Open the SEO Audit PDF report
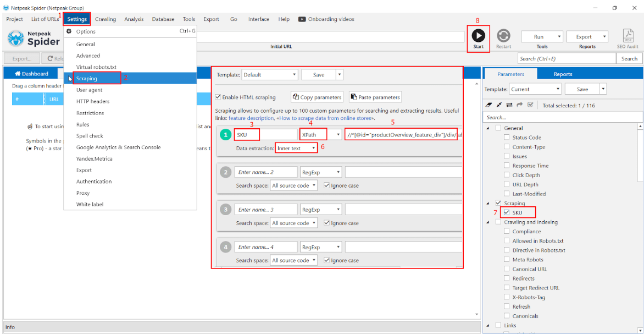This screenshot has height=334, width=644. coord(628,36)
